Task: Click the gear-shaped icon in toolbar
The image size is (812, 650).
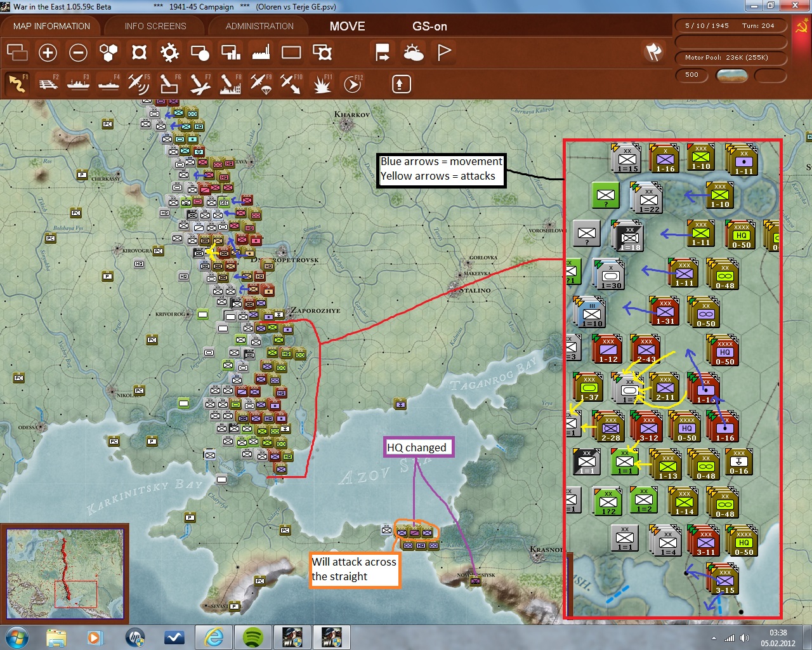Action: (169, 52)
